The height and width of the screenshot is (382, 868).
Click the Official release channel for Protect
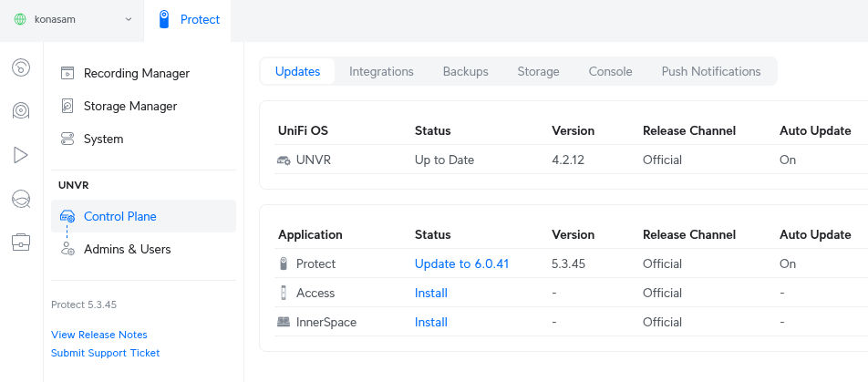[662, 263]
